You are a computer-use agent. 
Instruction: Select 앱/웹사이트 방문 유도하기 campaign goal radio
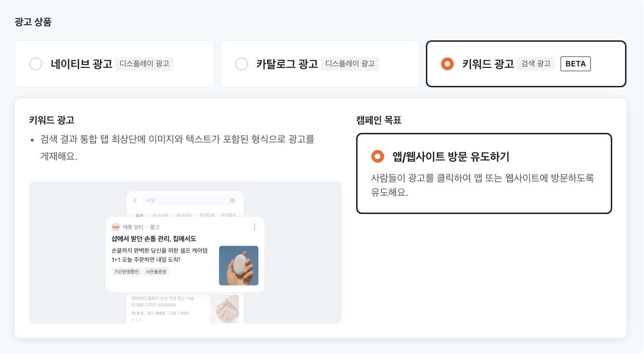(377, 156)
